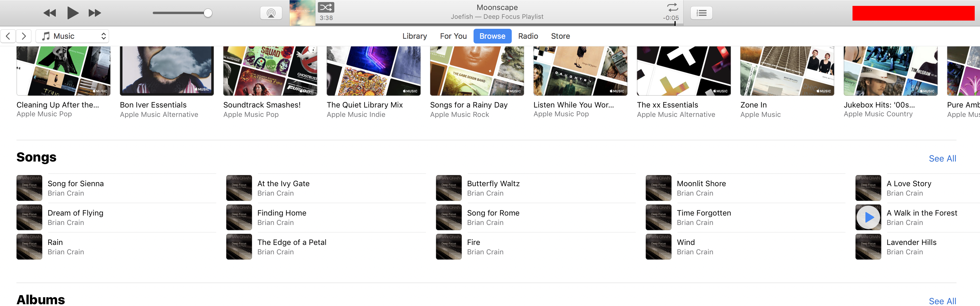Open The Quiet Library Mix cover
This screenshot has height=306, width=980.
374,71
